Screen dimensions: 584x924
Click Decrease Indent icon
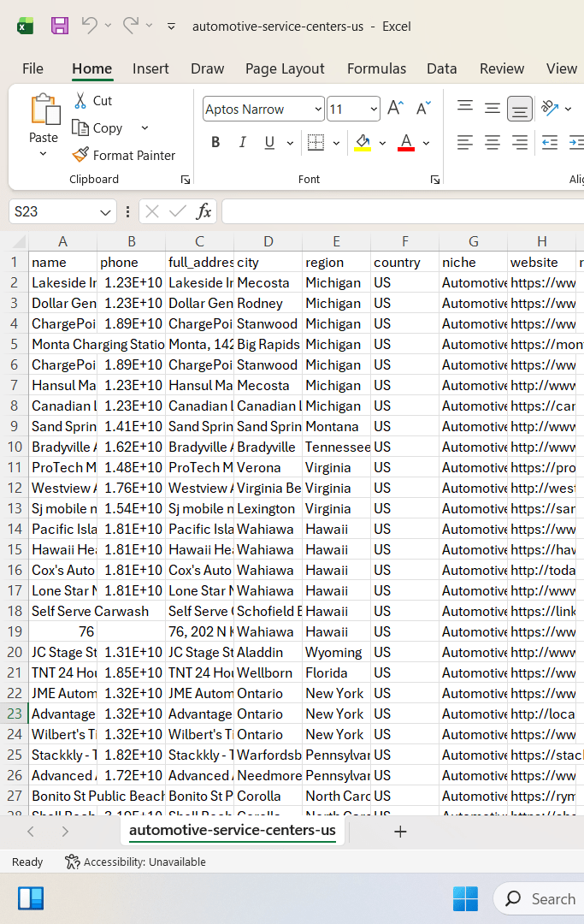[550, 142]
